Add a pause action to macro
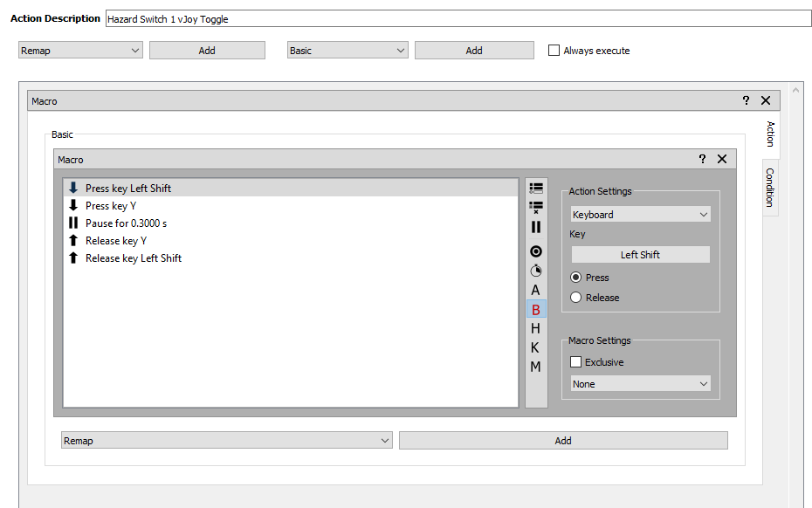The width and height of the screenshot is (812, 508). (x=536, y=227)
